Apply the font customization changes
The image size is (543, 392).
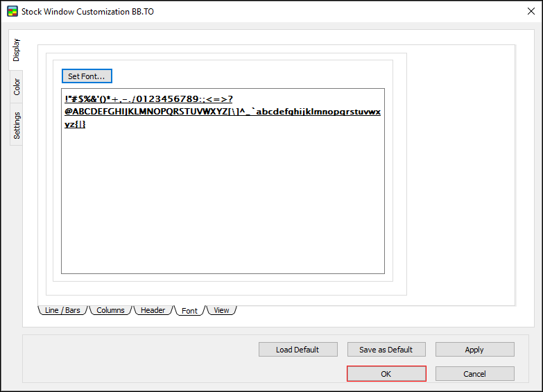[474, 350]
